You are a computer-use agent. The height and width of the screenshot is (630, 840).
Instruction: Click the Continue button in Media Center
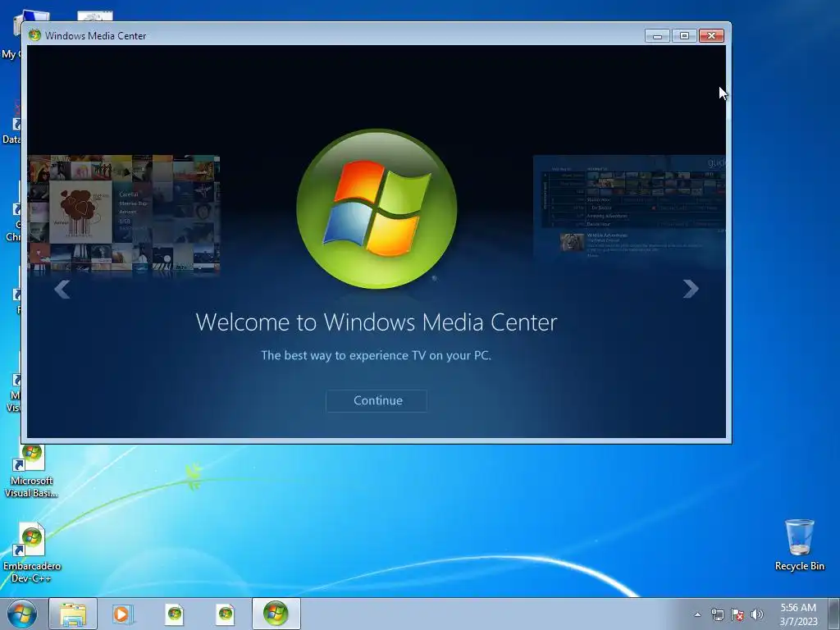(377, 400)
